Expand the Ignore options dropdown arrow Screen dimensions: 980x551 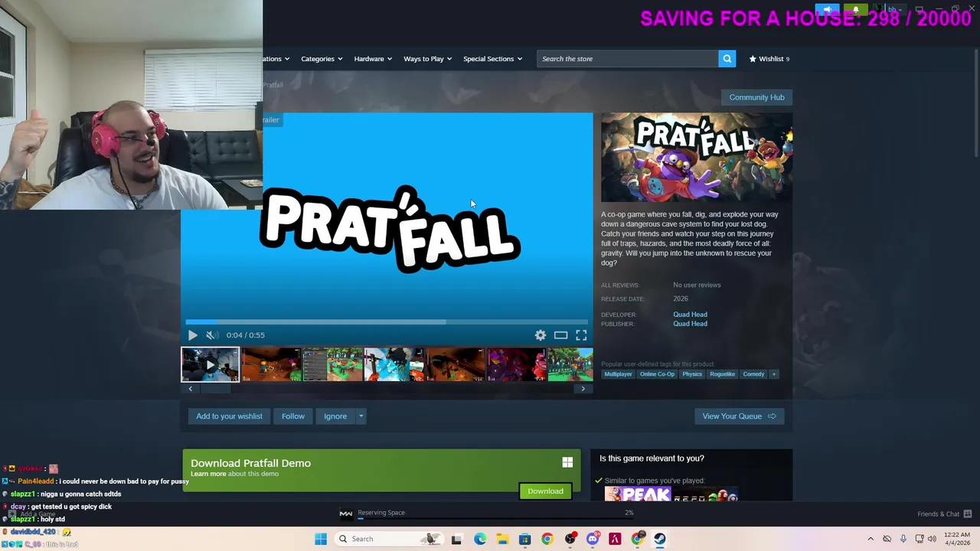(x=361, y=416)
